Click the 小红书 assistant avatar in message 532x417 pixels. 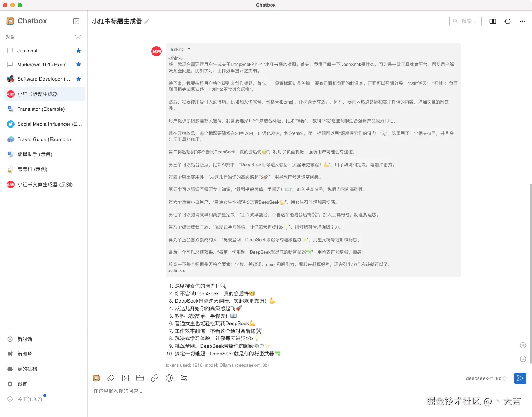(156, 51)
